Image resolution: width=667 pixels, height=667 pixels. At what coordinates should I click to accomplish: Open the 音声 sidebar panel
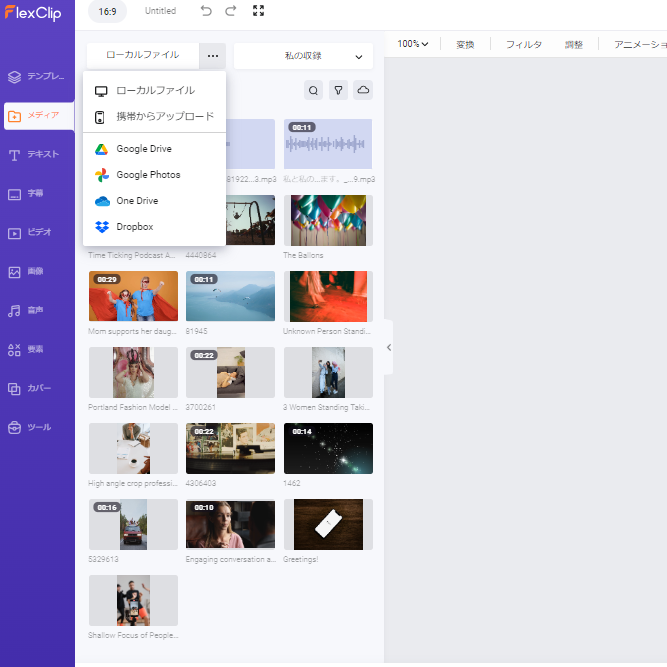coord(37,310)
